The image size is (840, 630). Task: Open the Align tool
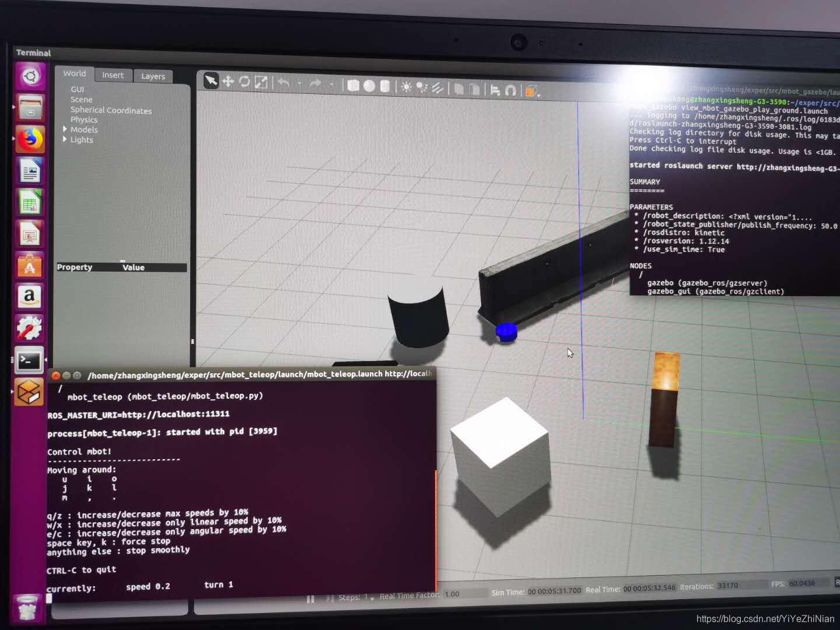pos(495,90)
